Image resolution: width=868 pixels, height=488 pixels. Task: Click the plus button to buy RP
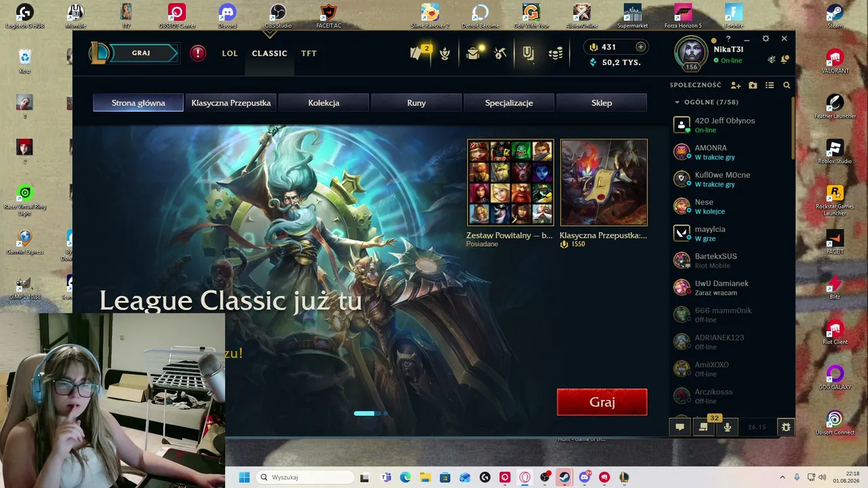click(x=640, y=47)
